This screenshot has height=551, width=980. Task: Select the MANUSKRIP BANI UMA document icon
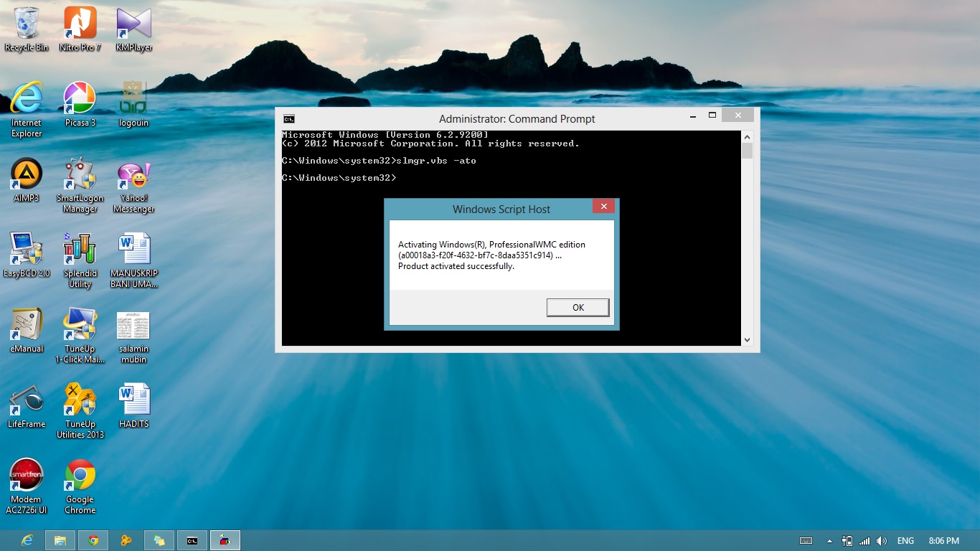134,260
